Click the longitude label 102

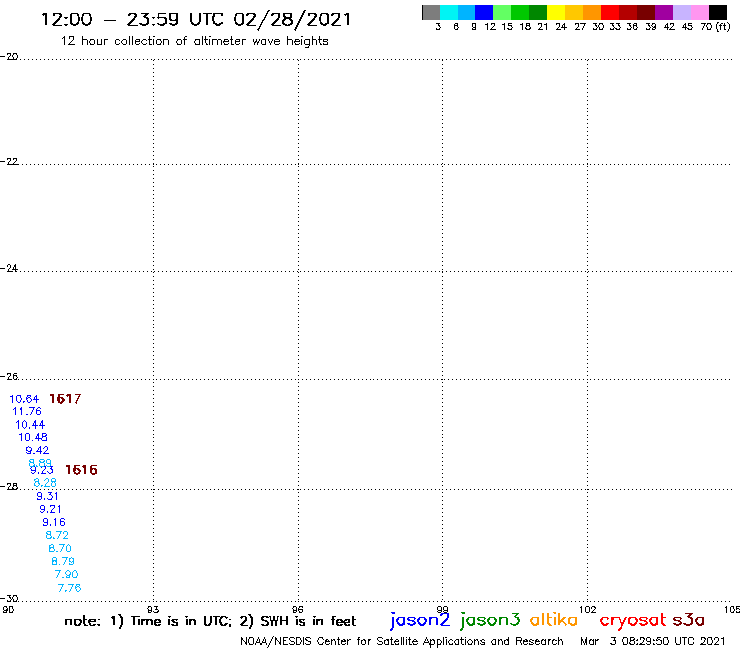point(588,610)
